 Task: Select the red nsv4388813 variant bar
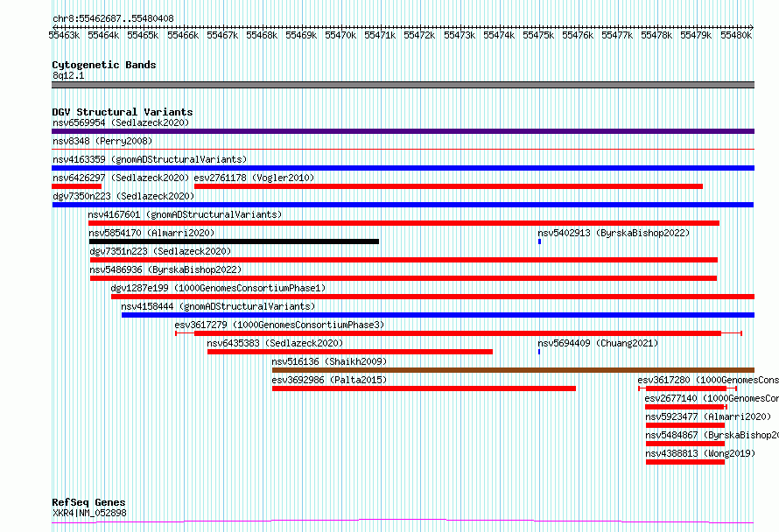[x=685, y=462]
